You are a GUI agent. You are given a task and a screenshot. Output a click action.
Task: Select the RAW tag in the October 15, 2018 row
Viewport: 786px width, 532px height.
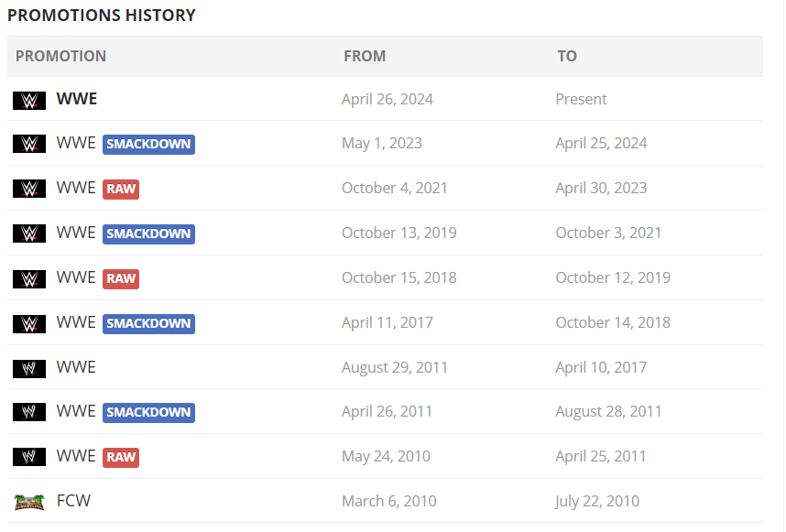(121, 279)
